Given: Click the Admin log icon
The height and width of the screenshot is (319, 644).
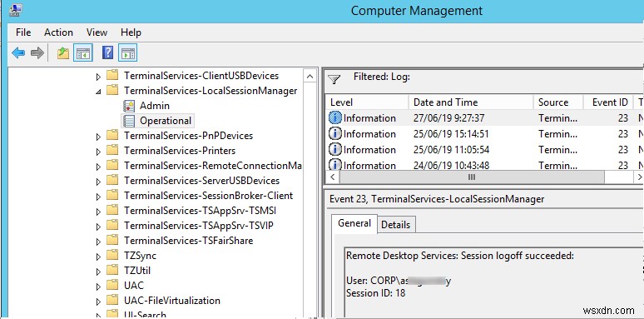Looking at the screenshot, I should click(x=129, y=106).
